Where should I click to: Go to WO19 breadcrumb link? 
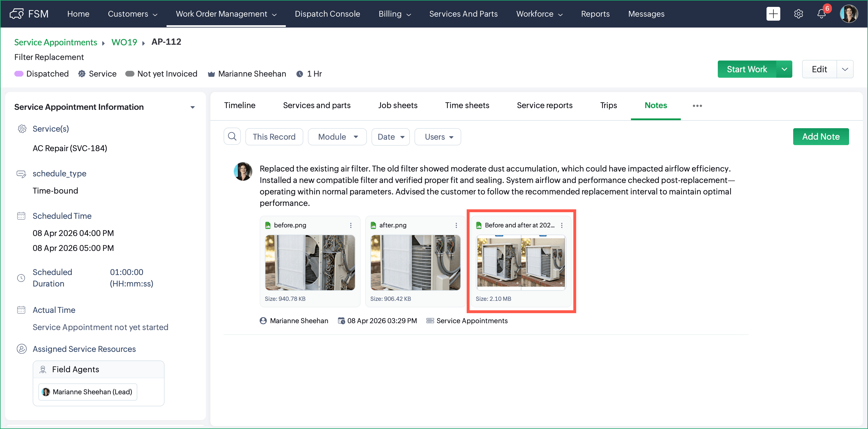(124, 42)
